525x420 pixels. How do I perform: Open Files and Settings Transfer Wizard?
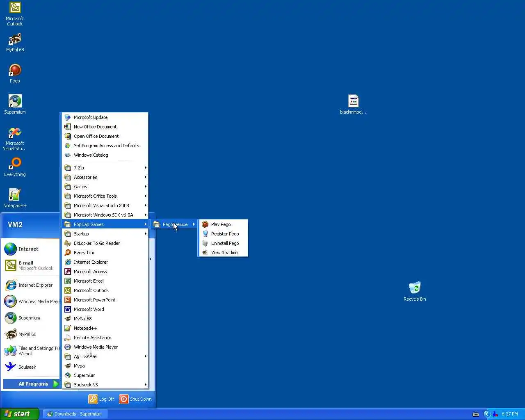tap(31, 351)
